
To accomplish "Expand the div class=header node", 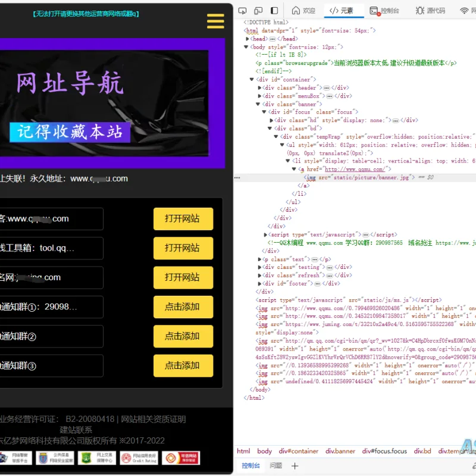I will coord(259,87).
